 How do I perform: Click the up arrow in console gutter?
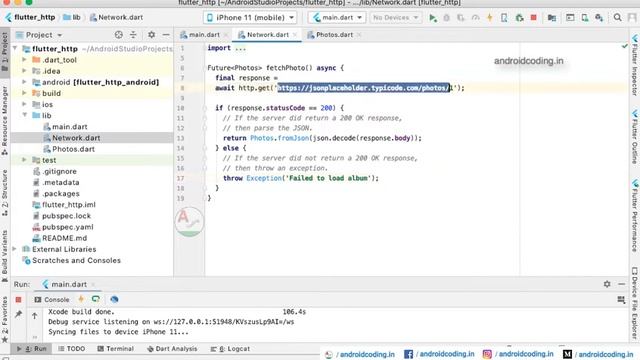35,316
